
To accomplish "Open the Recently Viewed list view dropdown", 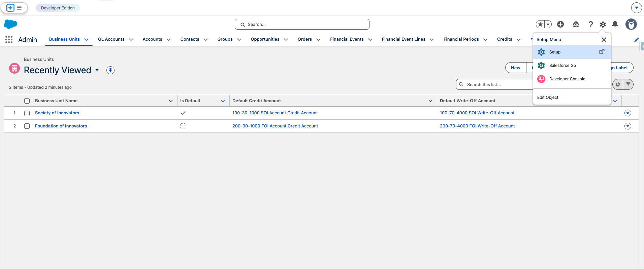I will click(x=97, y=70).
